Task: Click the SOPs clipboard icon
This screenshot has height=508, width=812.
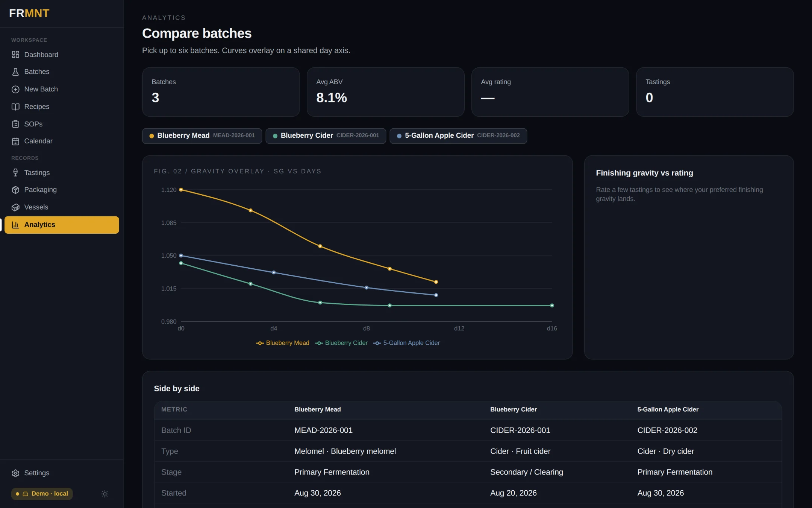Action: pyautogui.click(x=15, y=124)
